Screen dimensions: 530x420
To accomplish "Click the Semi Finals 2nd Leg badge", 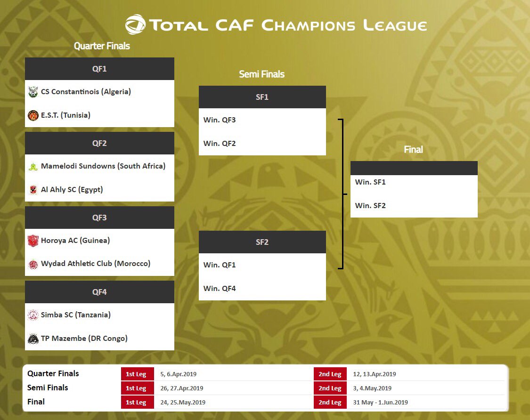I will coord(330,388).
